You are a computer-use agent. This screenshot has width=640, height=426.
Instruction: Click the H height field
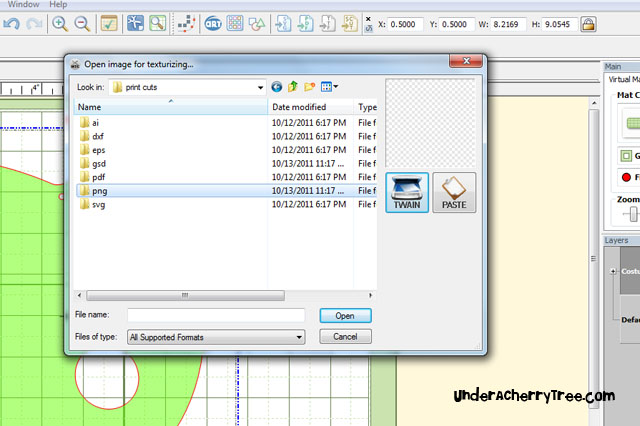coord(560,24)
